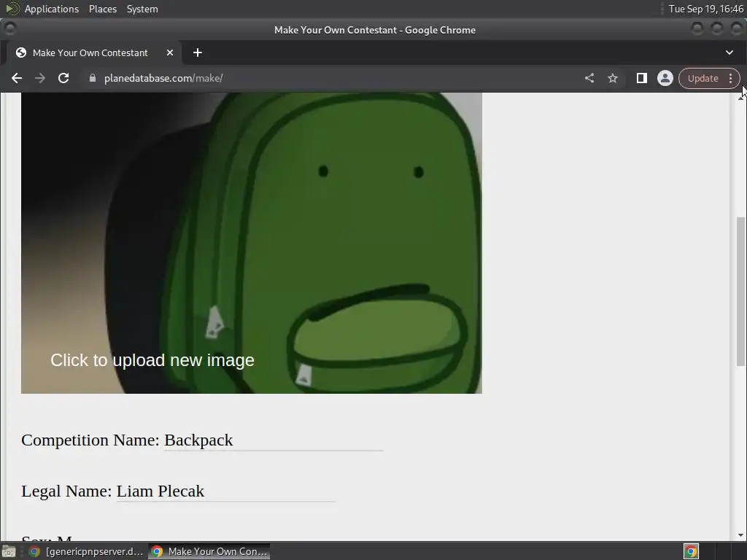Click the backpack image to upload new image

pyautogui.click(x=252, y=243)
